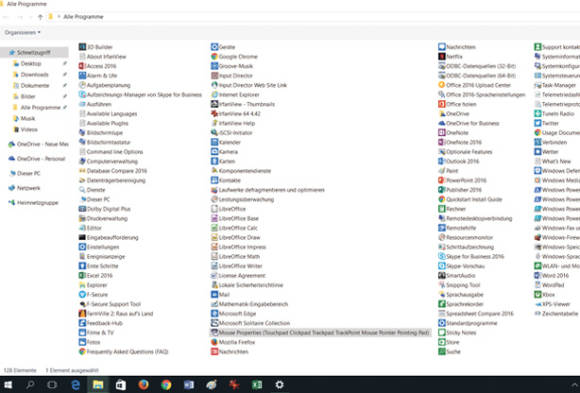Screen dimensions: 580x393
Task: Open PowerPoint 2016 from the list
Action: pos(462,180)
